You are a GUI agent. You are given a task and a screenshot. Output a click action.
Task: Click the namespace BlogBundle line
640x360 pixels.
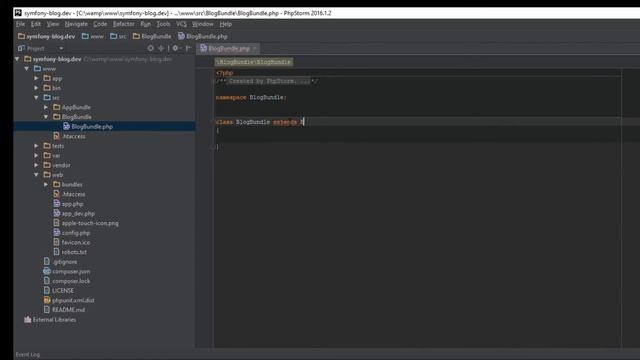pyautogui.click(x=251, y=98)
